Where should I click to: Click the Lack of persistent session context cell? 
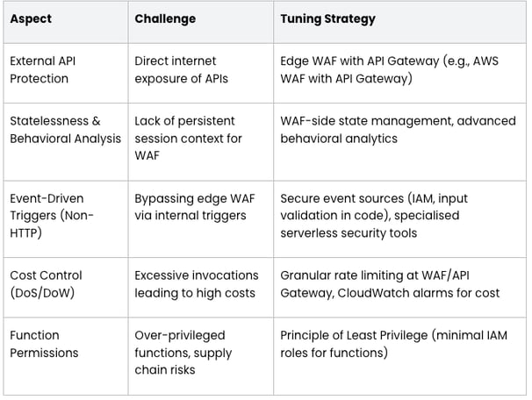pos(201,142)
